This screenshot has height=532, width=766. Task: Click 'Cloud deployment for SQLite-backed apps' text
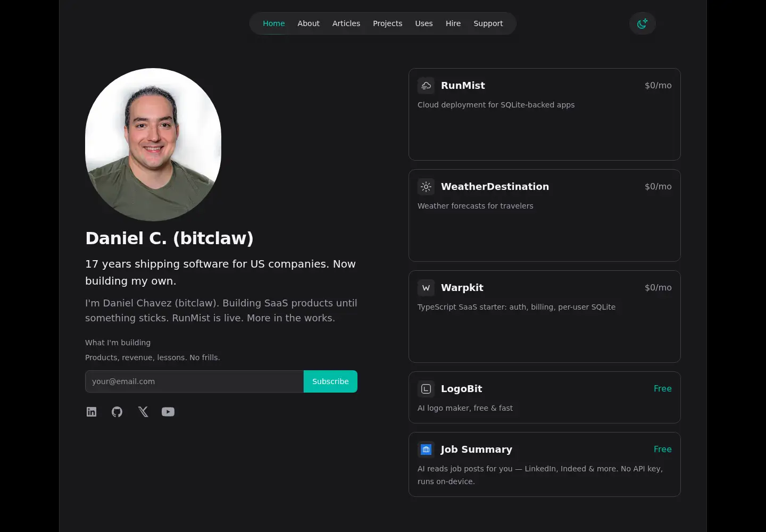pyautogui.click(x=496, y=105)
